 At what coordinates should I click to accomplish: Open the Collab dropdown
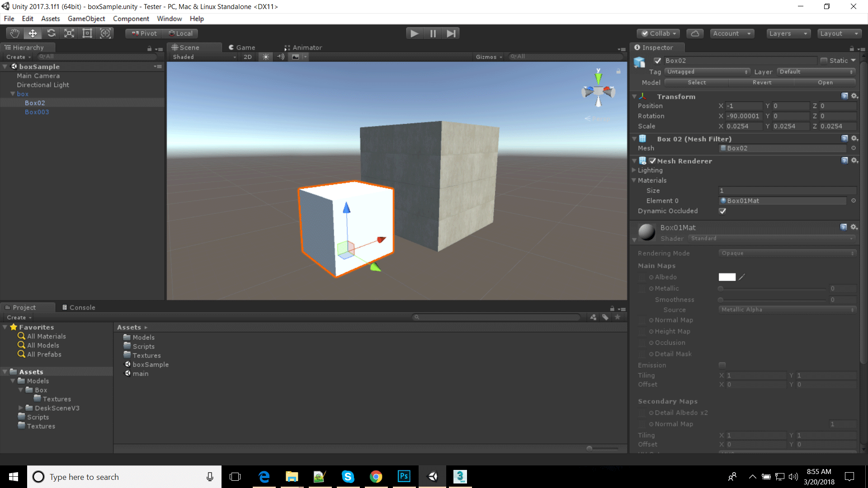click(659, 33)
